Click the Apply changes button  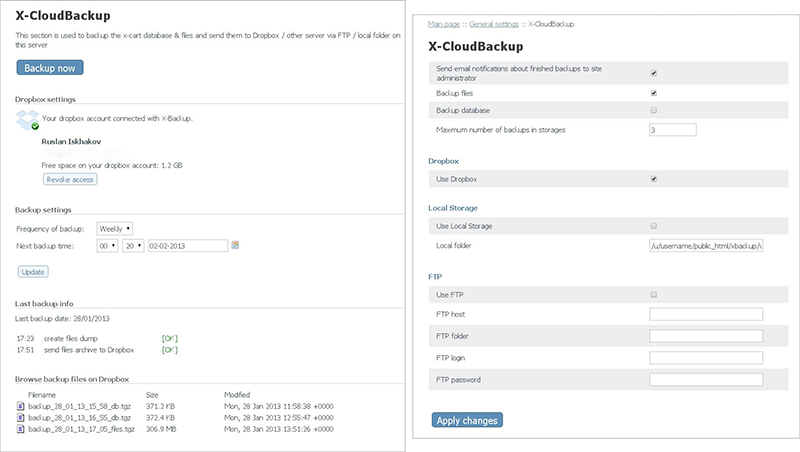pyautogui.click(x=467, y=420)
